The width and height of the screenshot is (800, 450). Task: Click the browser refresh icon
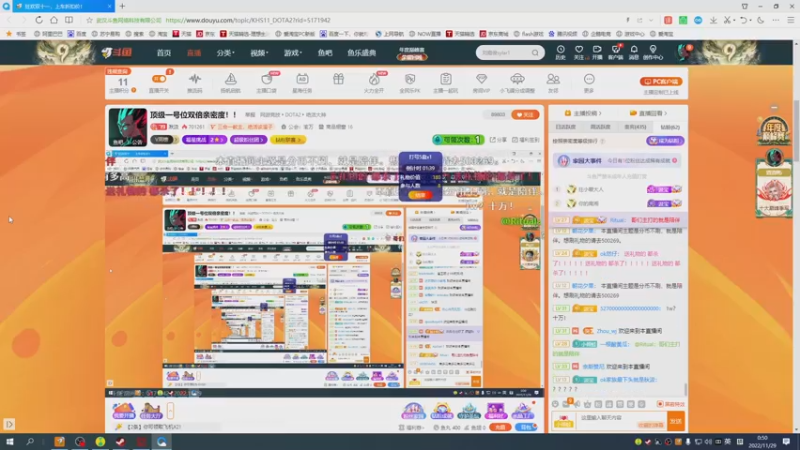(x=39, y=20)
